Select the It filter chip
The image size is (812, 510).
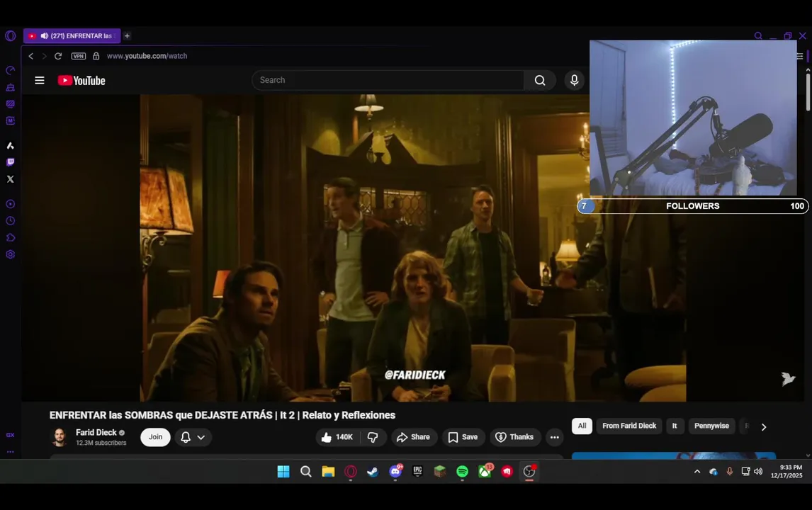[x=675, y=426]
